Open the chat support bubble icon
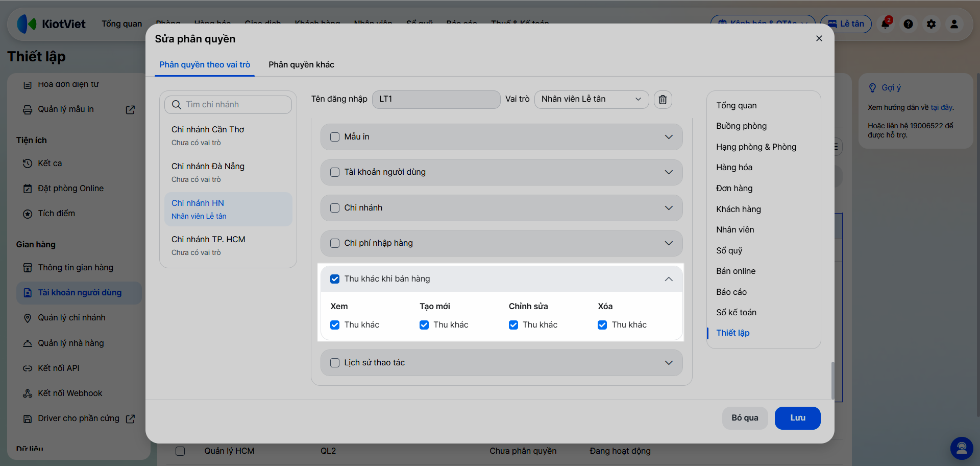The width and height of the screenshot is (980, 466). tap(962, 448)
